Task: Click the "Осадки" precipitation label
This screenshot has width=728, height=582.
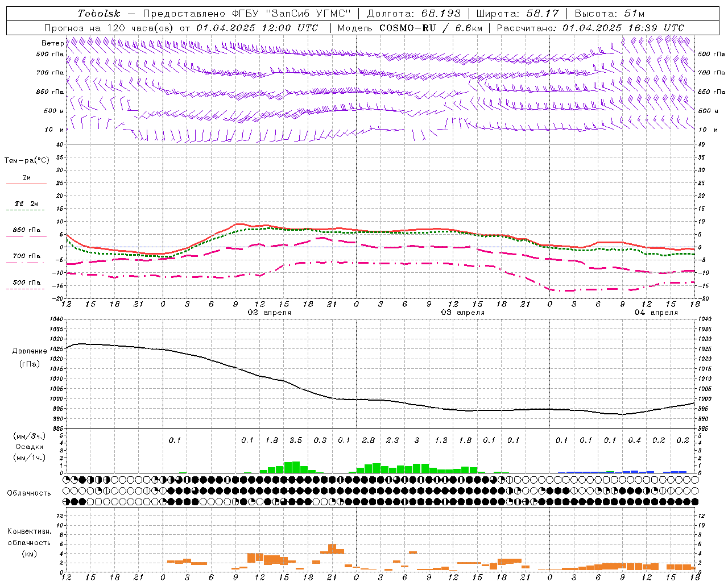Action: pos(28,447)
